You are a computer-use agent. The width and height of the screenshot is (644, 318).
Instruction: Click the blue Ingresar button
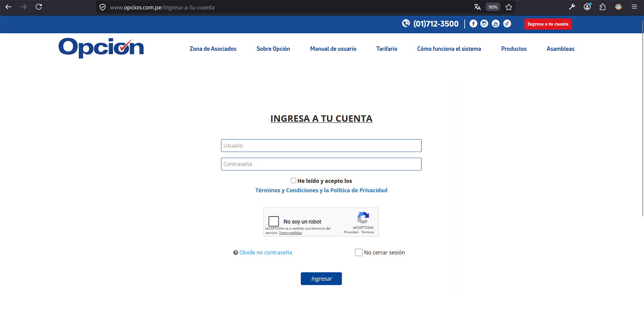[321, 279]
